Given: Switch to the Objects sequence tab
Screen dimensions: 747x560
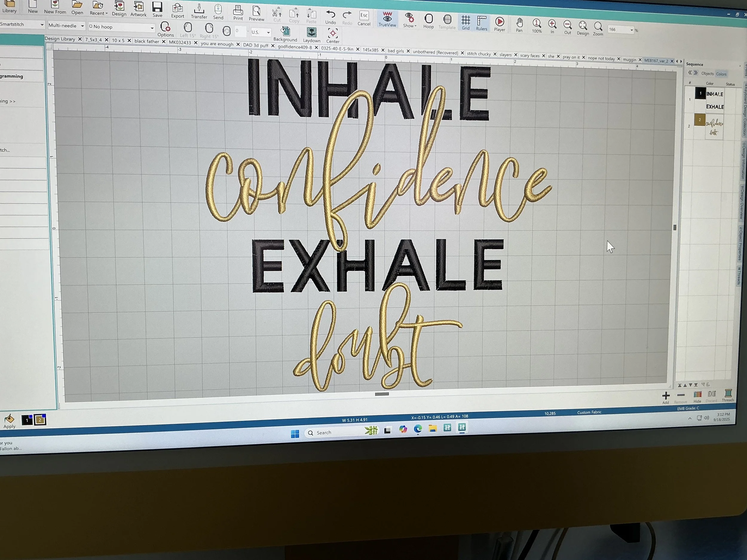Looking at the screenshot, I should click(707, 73).
